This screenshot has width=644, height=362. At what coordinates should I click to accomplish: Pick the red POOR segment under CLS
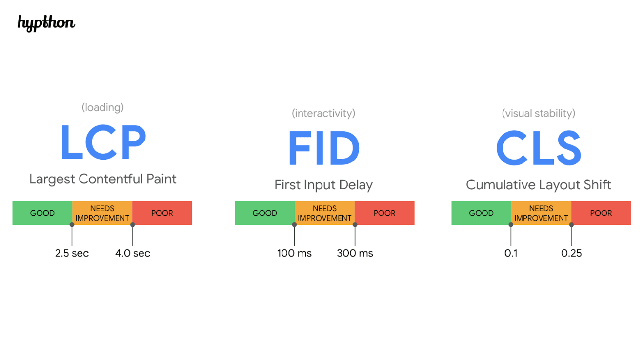click(601, 213)
